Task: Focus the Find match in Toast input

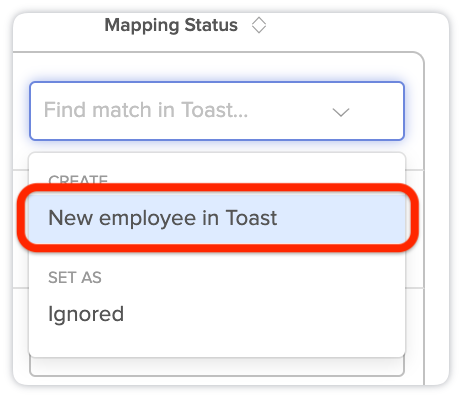Action: pyautogui.click(x=217, y=111)
